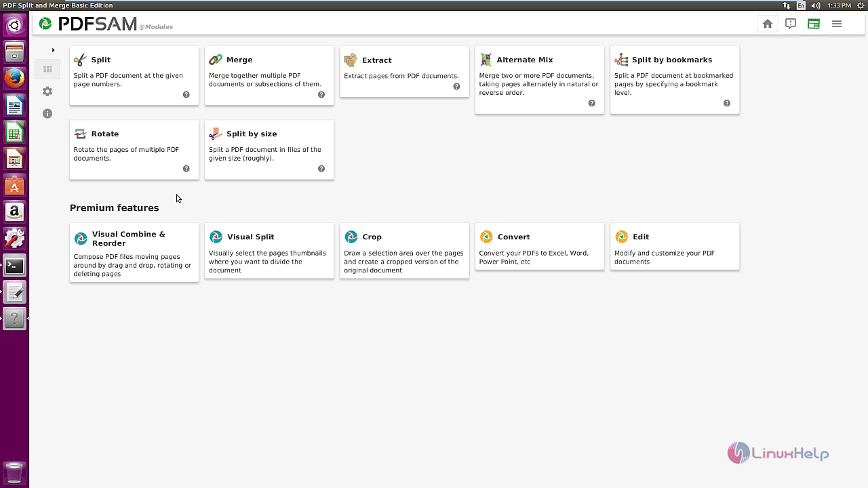The height and width of the screenshot is (488, 868).
Task: Click the PDFsam logo
Action: [88, 24]
